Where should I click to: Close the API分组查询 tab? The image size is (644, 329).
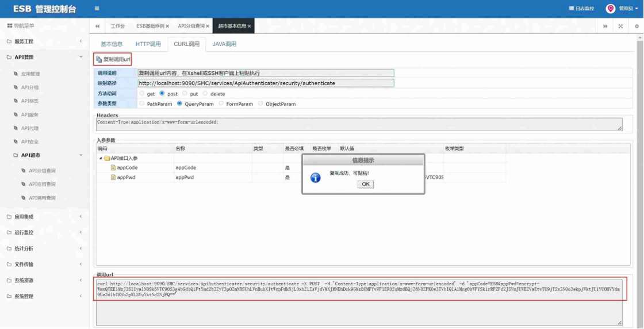click(208, 26)
